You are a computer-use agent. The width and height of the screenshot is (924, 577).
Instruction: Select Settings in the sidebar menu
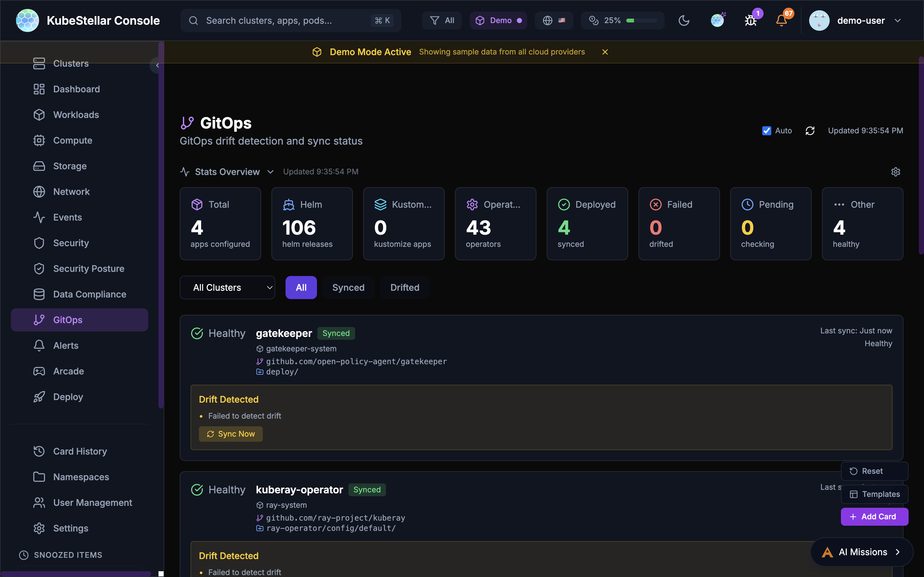(x=71, y=528)
